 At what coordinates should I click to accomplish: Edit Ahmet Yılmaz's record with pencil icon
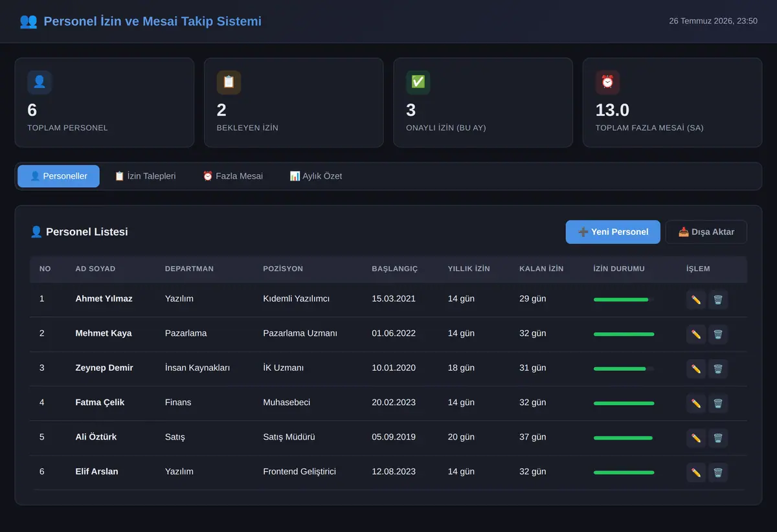click(696, 300)
